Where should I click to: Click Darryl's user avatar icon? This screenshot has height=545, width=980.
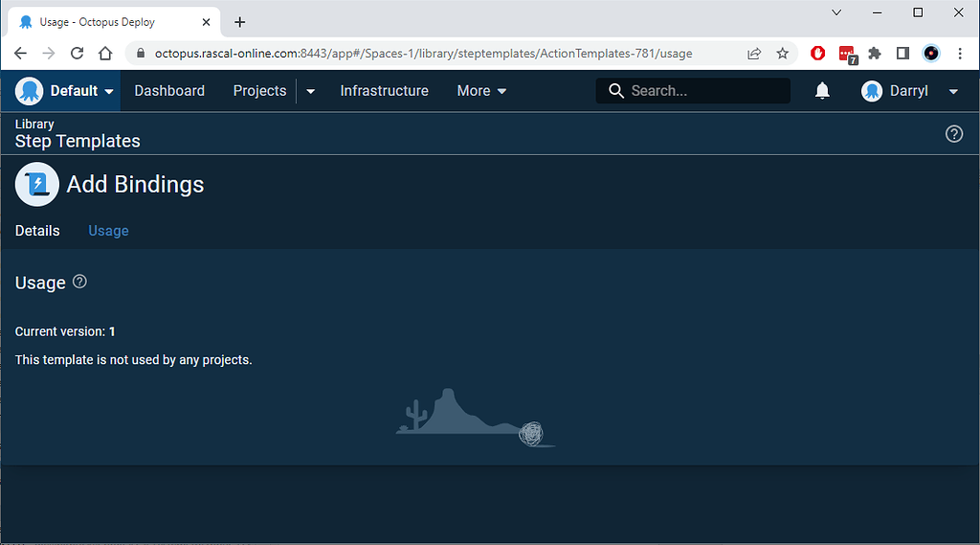point(871,91)
